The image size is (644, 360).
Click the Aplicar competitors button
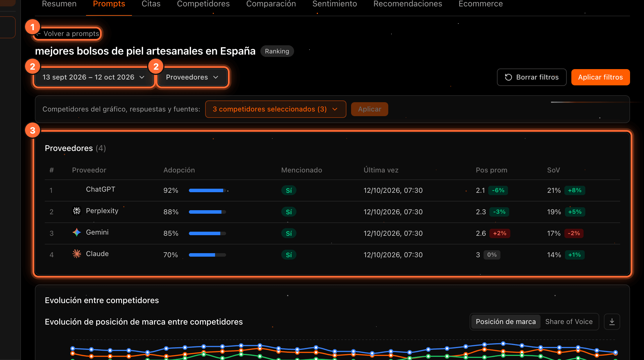point(369,109)
